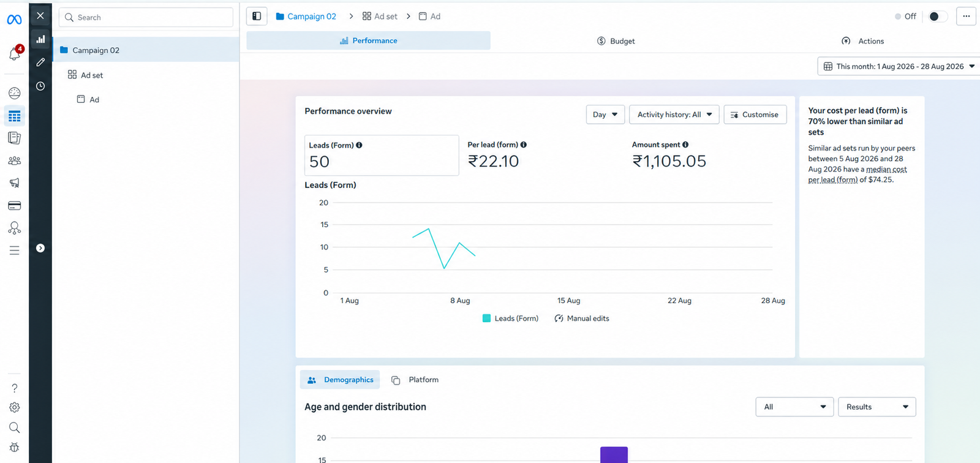The height and width of the screenshot is (463, 980).
Task: Toggle the campaign Off switch
Action: click(x=937, y=17)
